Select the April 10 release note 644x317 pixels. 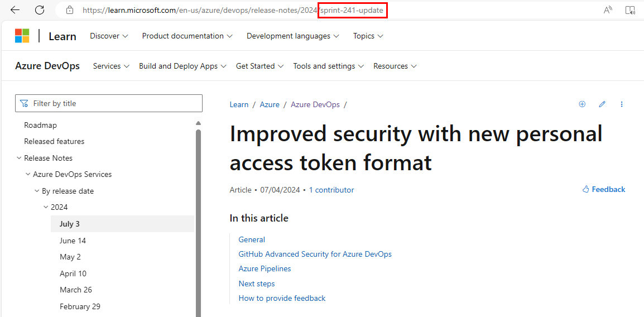click(x=73, y=273)
